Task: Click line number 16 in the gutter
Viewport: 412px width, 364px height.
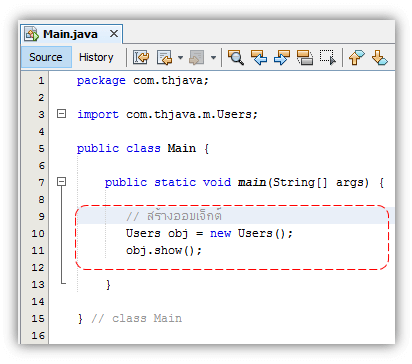Action: click(x=38, y=335)
